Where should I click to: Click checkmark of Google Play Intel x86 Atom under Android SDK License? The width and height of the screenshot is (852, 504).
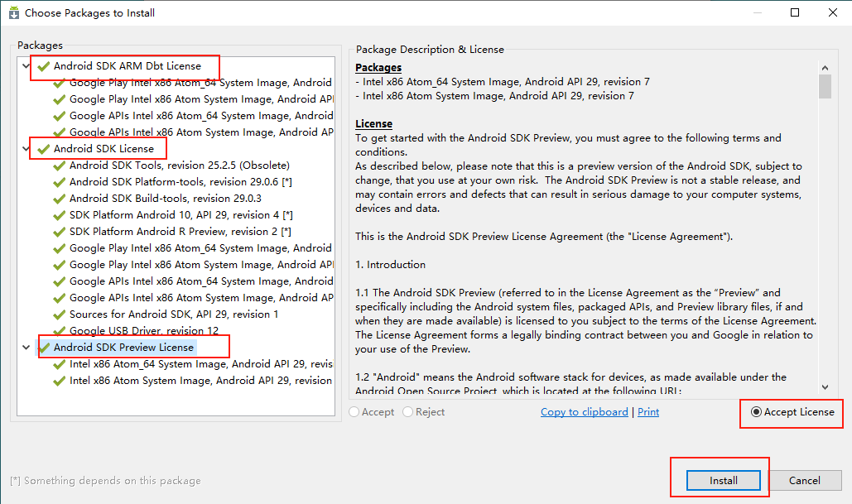click(60, 265)
